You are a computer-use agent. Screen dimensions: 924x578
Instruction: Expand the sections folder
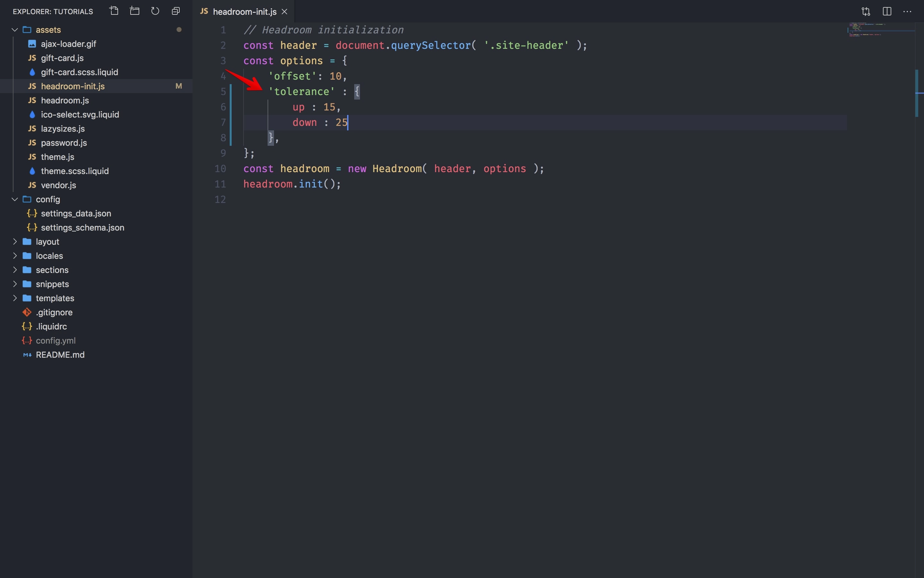coord(15,270)
